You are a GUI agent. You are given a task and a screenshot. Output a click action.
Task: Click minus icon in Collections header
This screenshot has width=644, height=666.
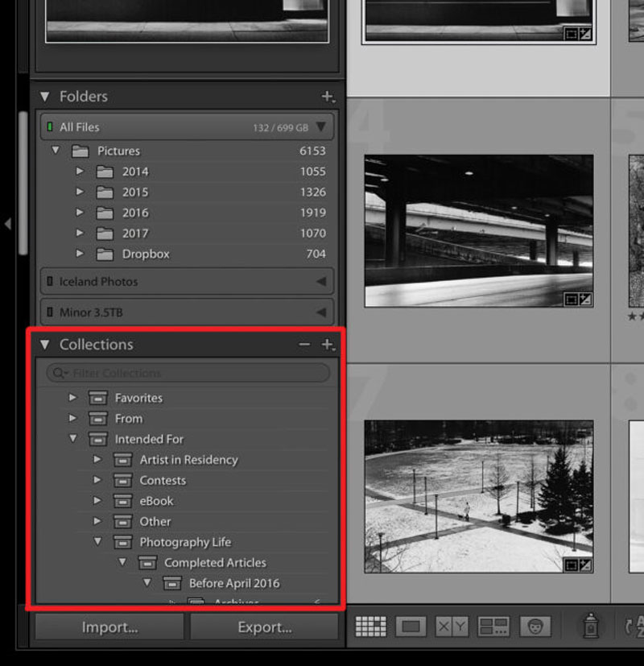(304, 345)
